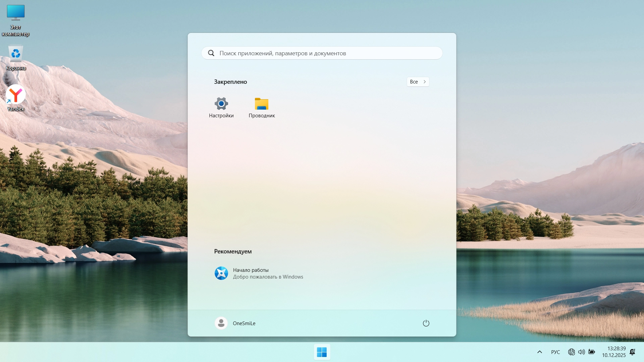Click the power button icon
The width and height of the screenshot is (644, 362).
click(x=426, y=323)
